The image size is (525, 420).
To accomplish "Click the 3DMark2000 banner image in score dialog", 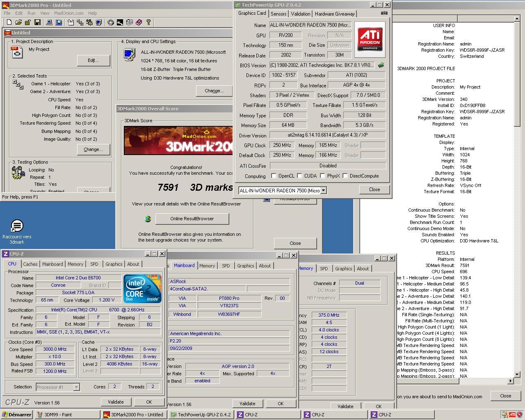I will 178,140.
